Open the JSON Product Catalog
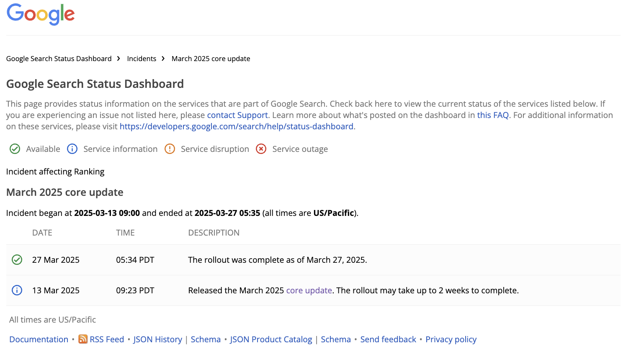644x359 pixels. (x=271, y=339)
